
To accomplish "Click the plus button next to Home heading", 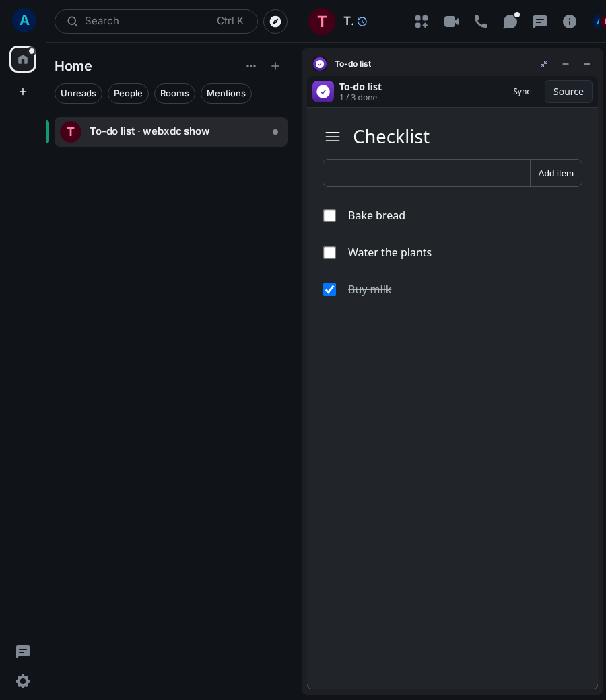I will (275, 66).
